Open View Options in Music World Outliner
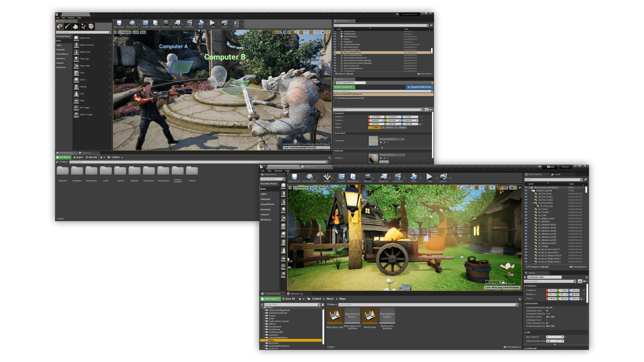Viewport: 644px width, 362px height. pos(578,267)
